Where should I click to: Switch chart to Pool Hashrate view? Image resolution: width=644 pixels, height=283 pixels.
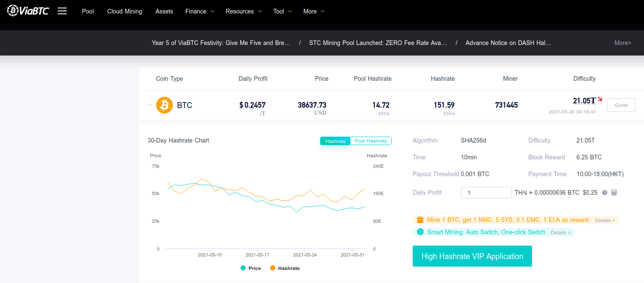click(371, 141)
